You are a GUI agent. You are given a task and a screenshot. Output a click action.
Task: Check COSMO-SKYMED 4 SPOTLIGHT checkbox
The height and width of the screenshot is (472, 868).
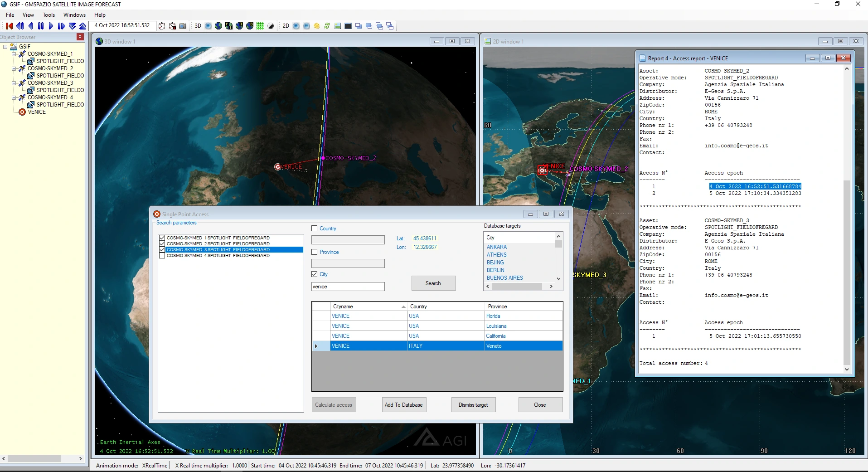162,255
